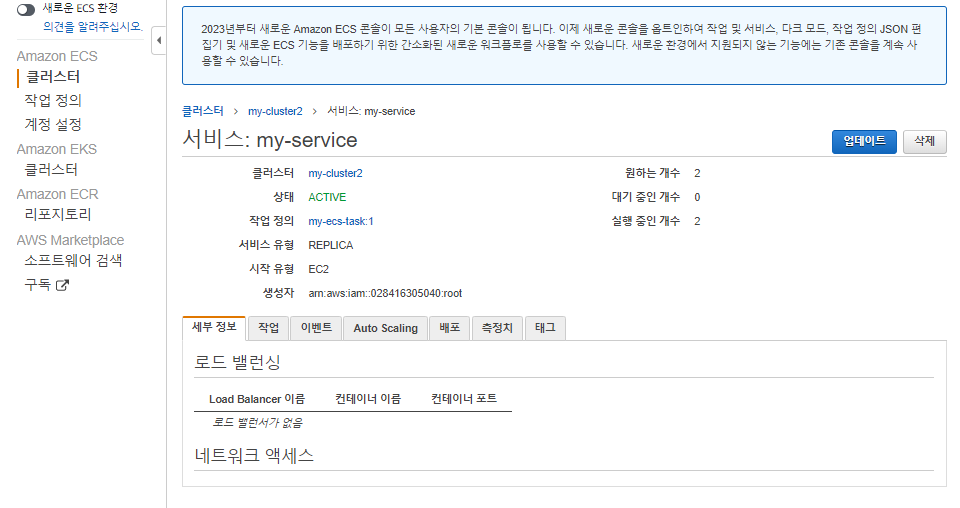Click the 구독 external link icon

pyautogui.click(x=62, y=285)
